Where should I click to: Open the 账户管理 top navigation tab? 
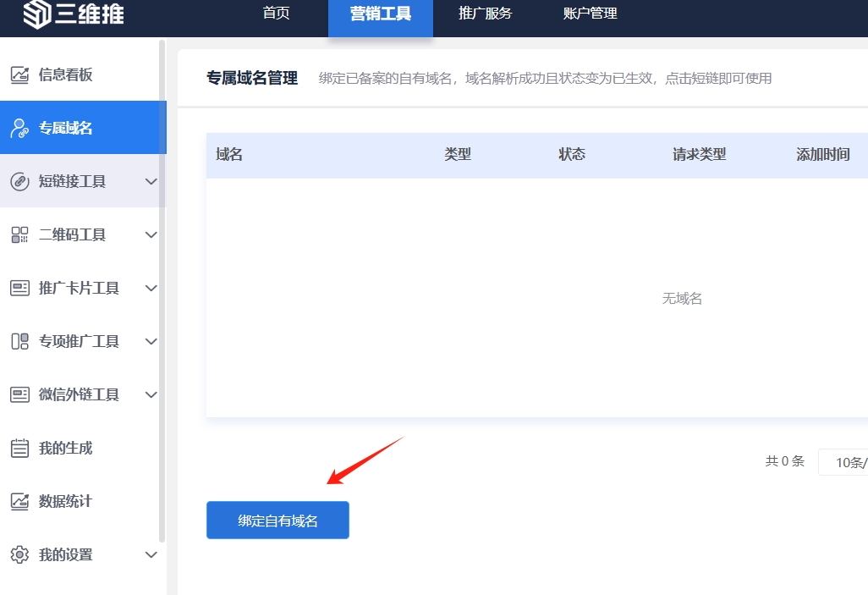coord(590,14)
